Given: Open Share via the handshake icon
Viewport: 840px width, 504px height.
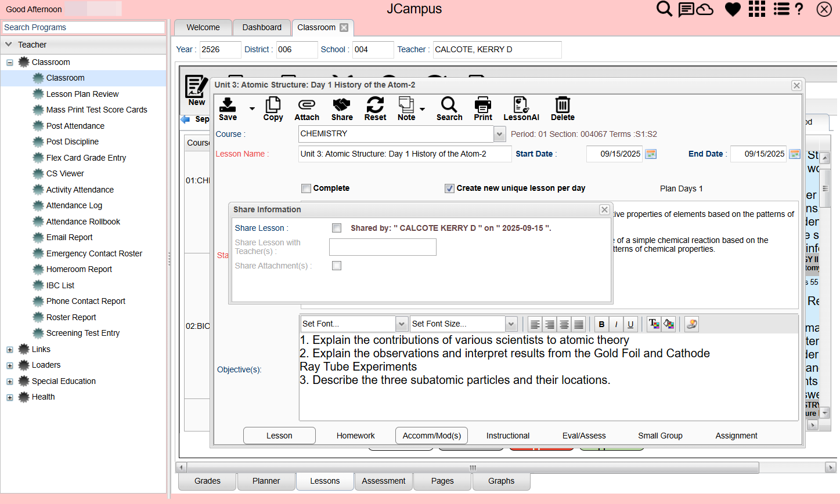Looking at the screenshot, I should coord(342,108).
